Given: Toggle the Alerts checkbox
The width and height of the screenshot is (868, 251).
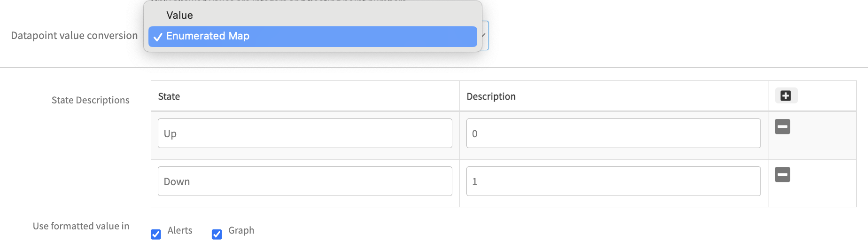Looking at the screenshot, I should 156,234.
